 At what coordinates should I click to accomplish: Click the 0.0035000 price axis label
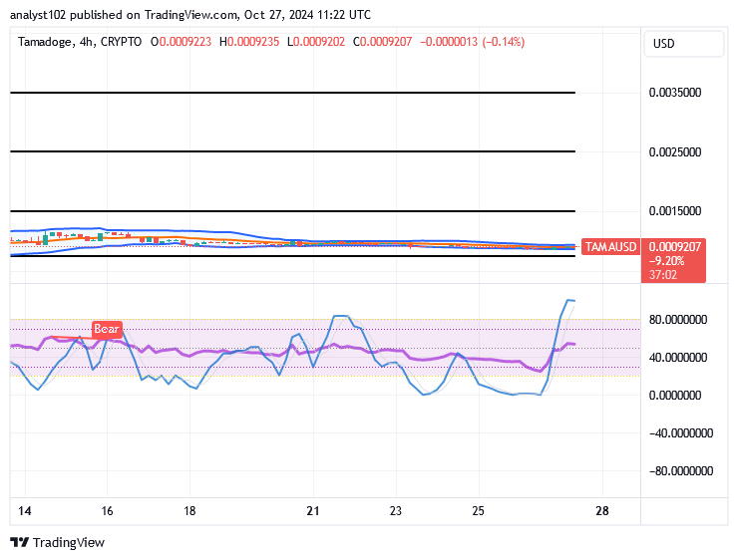point(675,92)
